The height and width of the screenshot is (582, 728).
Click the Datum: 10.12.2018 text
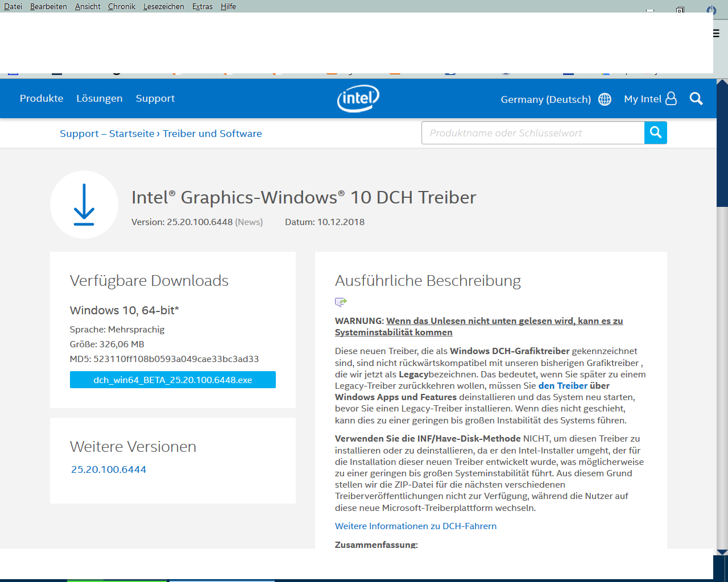(325, 222)
